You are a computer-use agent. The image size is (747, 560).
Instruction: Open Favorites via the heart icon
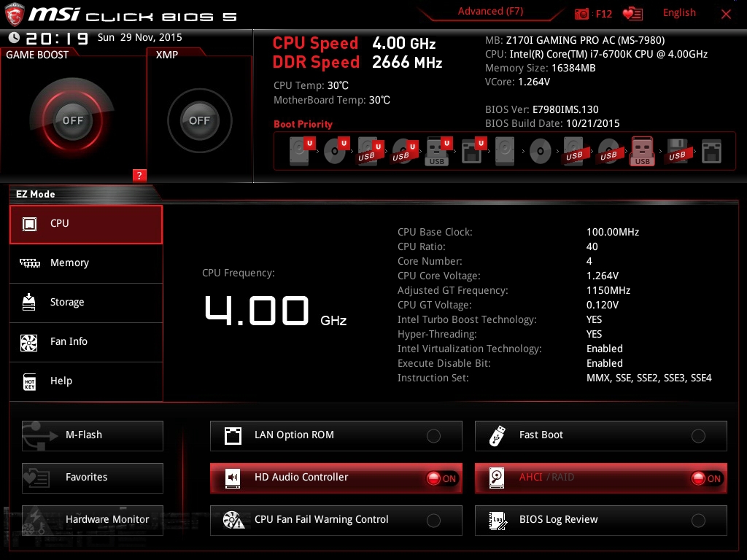pyautogui.click(x=632, y=12)
